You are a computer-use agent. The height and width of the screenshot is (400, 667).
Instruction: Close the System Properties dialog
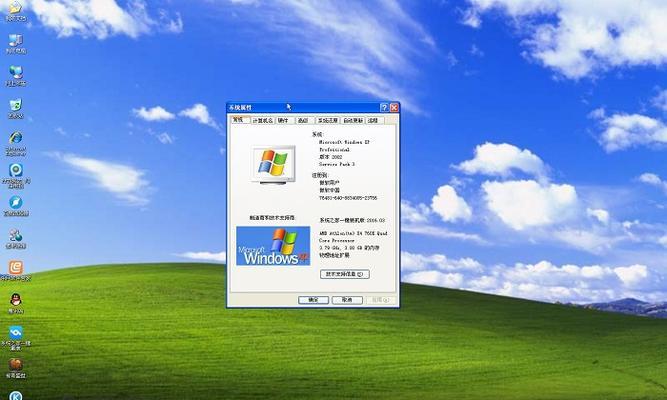coord(394,108)
